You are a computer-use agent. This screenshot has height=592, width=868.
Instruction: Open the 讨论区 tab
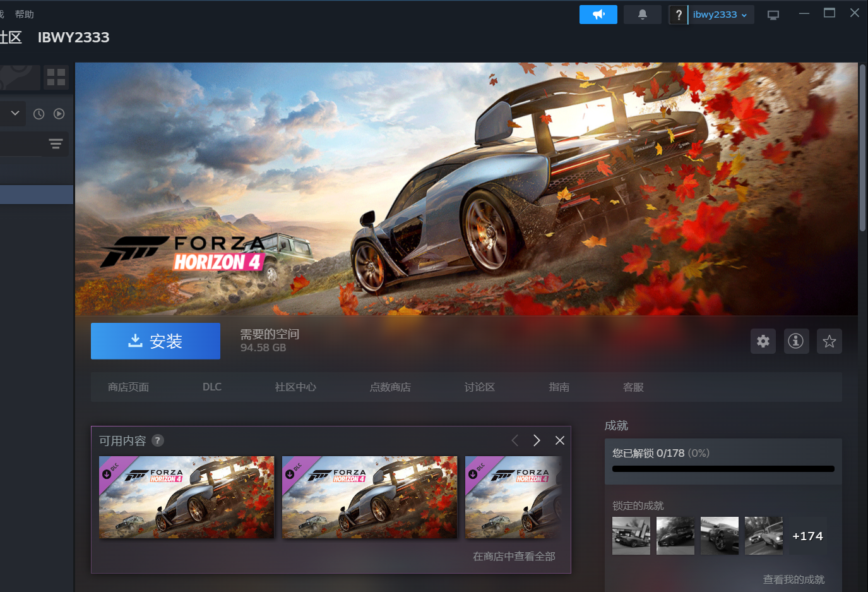[480, 387]
